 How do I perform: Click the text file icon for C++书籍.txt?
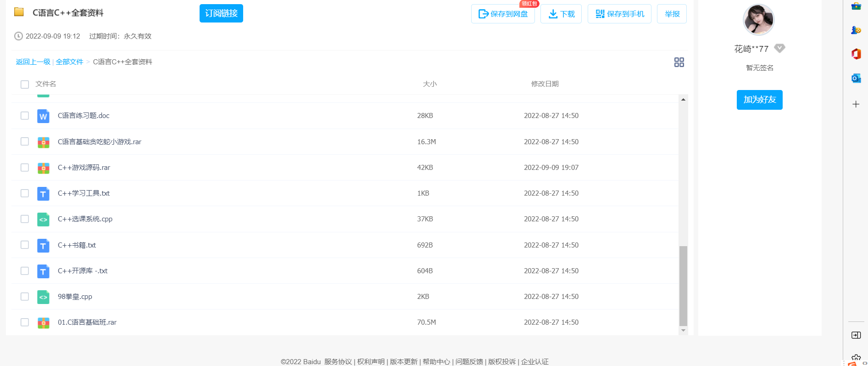click(x=43, y=246)
